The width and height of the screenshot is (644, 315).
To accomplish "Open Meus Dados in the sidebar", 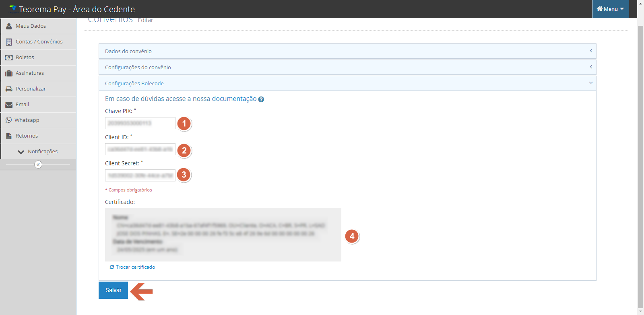I will [x=38, y=26].
